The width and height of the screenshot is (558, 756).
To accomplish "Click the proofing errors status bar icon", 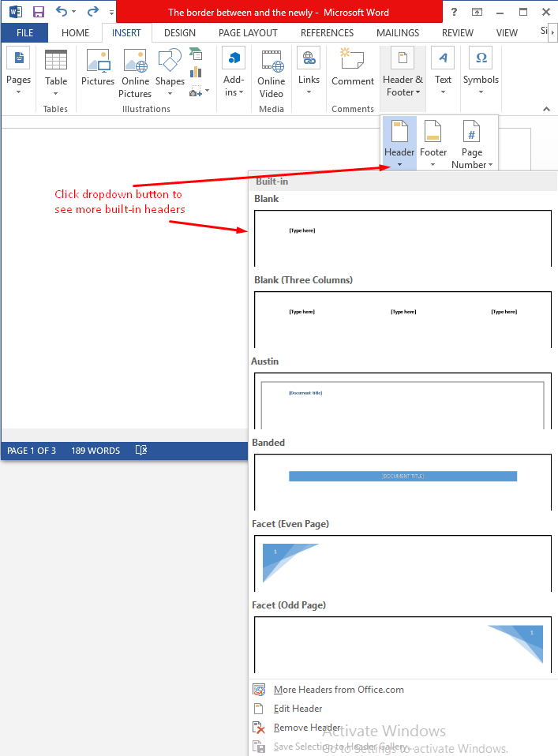I will coord(140,451).
